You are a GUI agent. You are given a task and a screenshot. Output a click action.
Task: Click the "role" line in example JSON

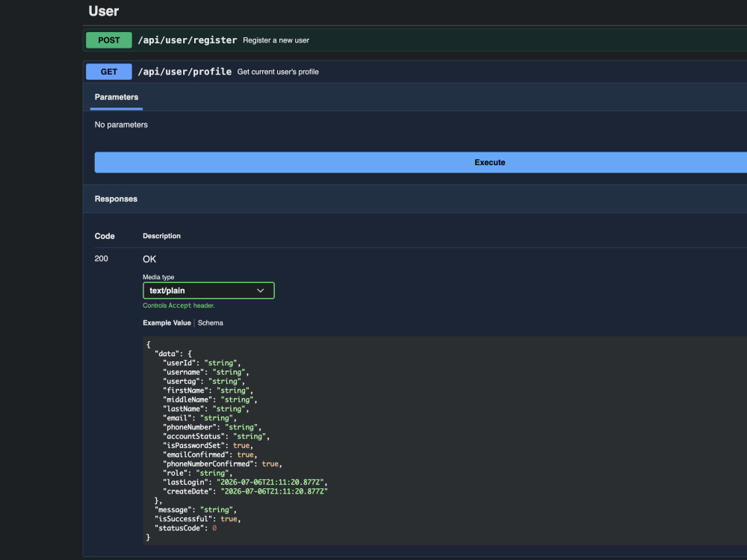[198, 473]
